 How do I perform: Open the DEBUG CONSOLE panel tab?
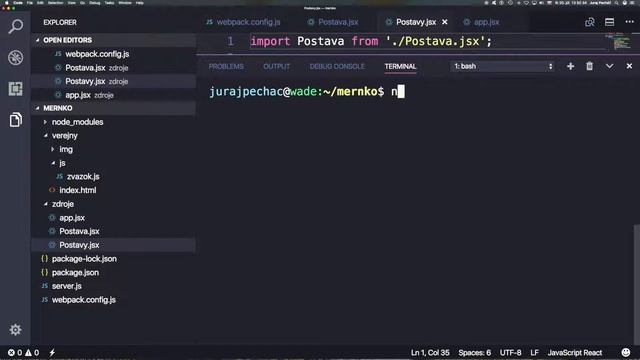pyautogui.click(x=337, y=66)
